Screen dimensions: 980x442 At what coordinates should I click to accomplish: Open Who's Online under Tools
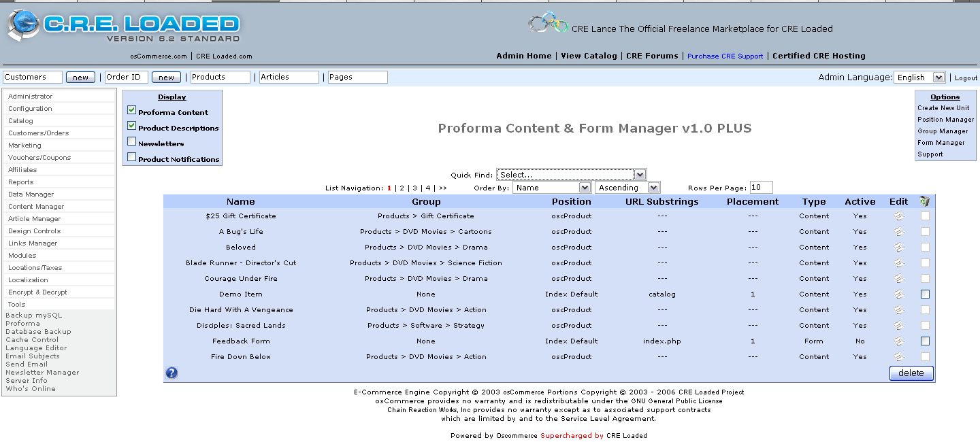point(31,389)
